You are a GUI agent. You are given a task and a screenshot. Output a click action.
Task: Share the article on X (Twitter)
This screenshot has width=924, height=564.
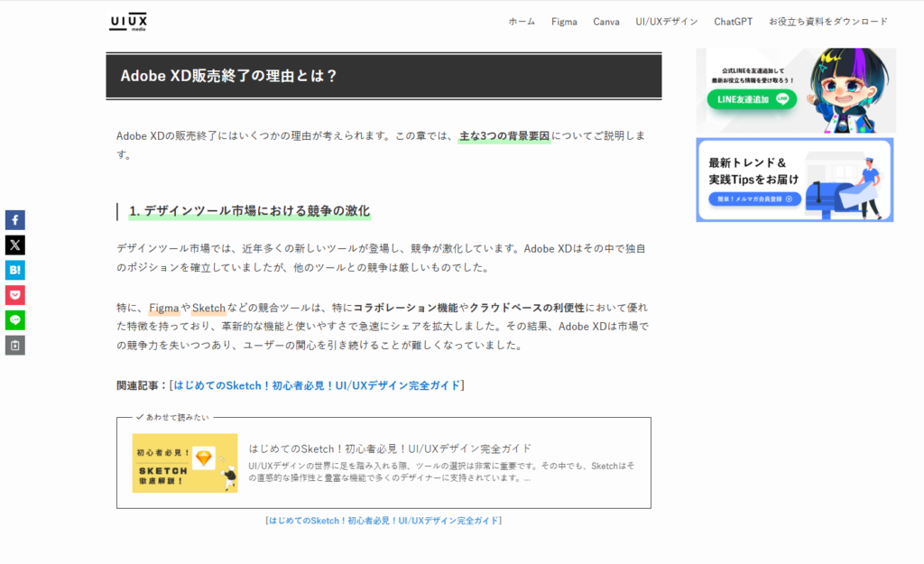click(14, 245)
